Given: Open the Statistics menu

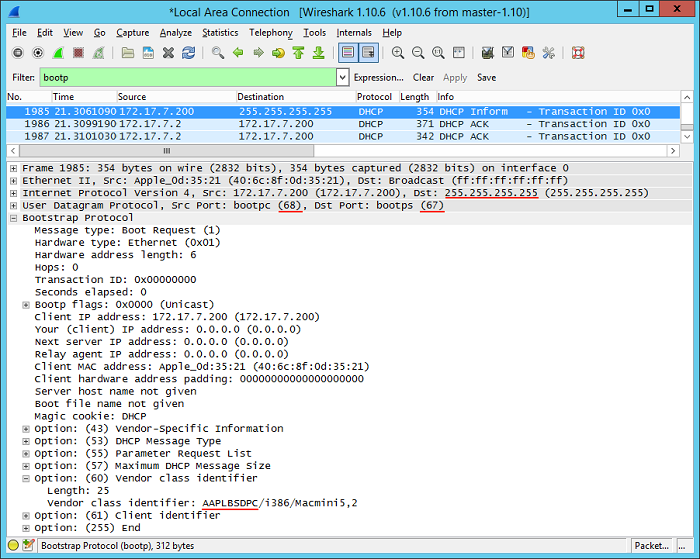Looking at the screenshot, I should click(x=220, y=32).
